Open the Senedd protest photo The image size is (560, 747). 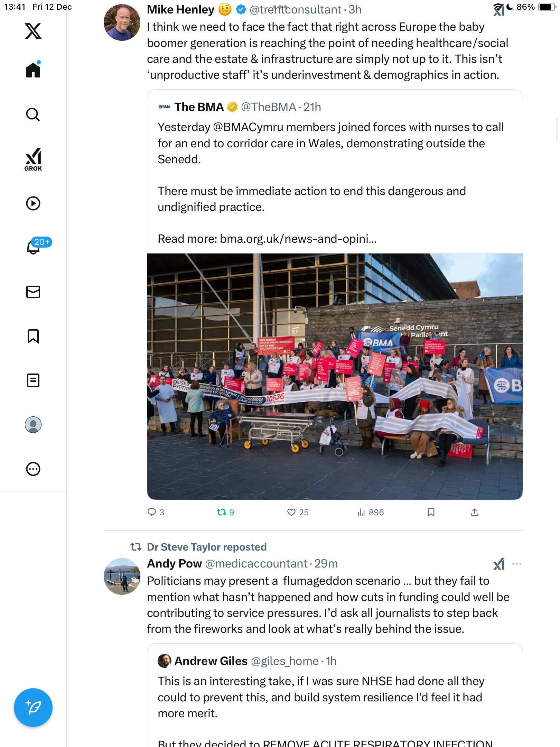point(335,376)
